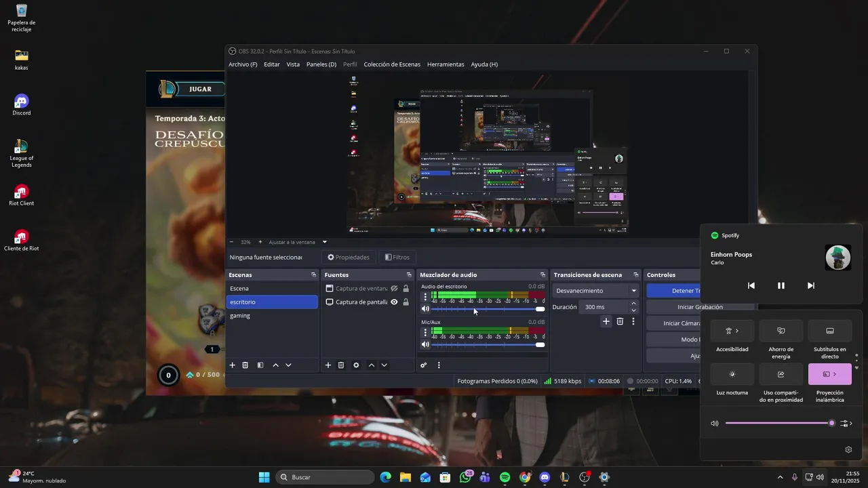Move source down in Fuentes panel
Screen dimensions: 868x488
click(384, 365)
